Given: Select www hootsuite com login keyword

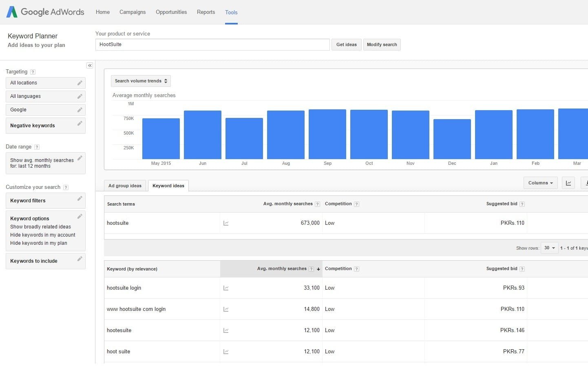Looking at the screenshot, I should [x=136, y=309].
